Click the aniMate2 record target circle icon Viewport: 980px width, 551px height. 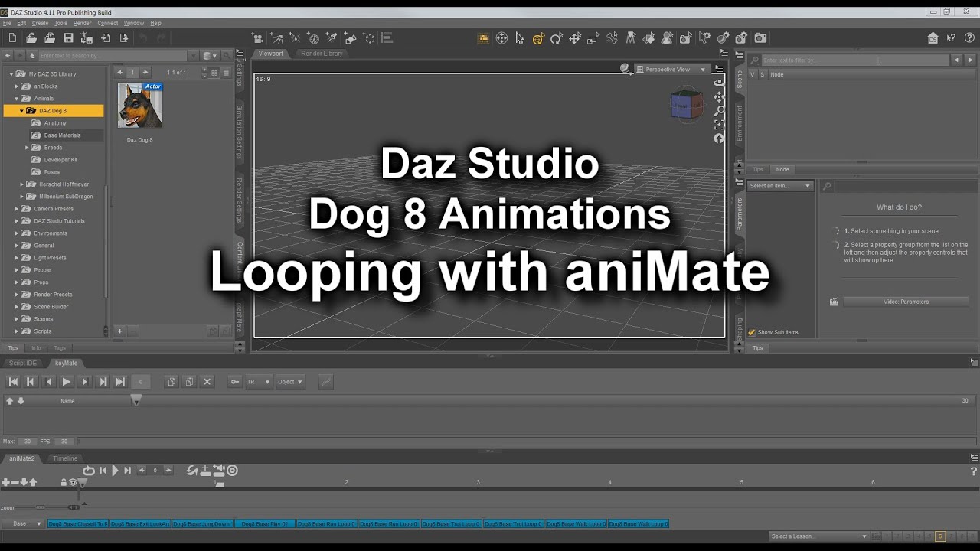(232, 471)
